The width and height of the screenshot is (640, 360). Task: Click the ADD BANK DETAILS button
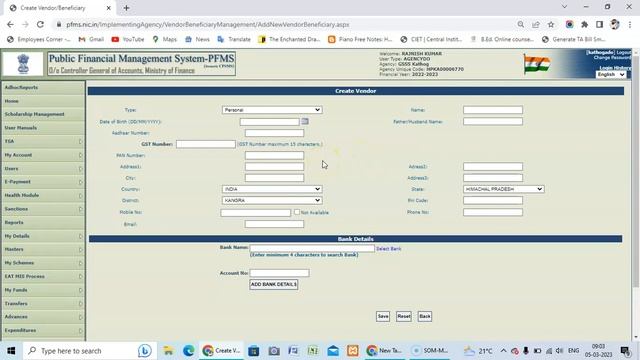pos(273,284)
